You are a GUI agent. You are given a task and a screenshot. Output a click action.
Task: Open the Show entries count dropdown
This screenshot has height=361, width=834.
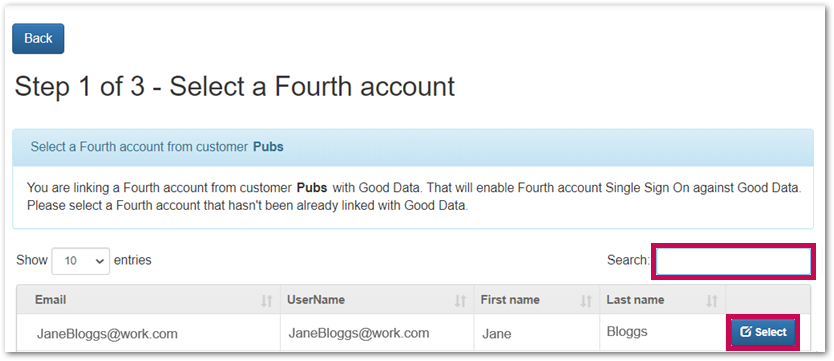click(x=81, y=261)
